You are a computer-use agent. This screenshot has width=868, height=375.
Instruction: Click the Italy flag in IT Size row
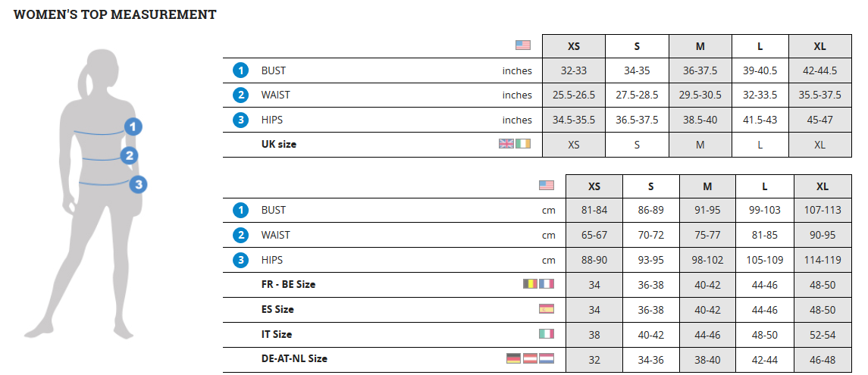click(x=547, y=334)
